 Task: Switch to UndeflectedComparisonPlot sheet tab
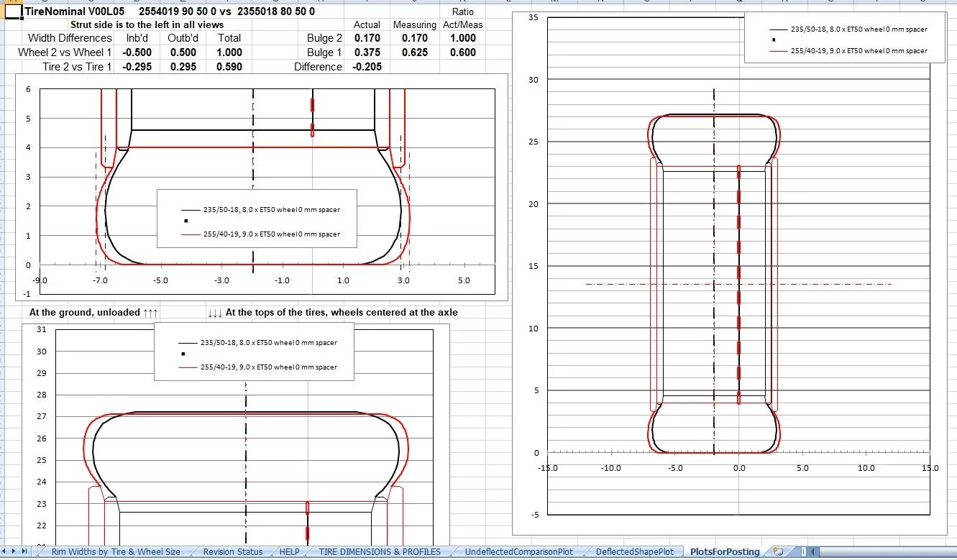pos(519,552)
